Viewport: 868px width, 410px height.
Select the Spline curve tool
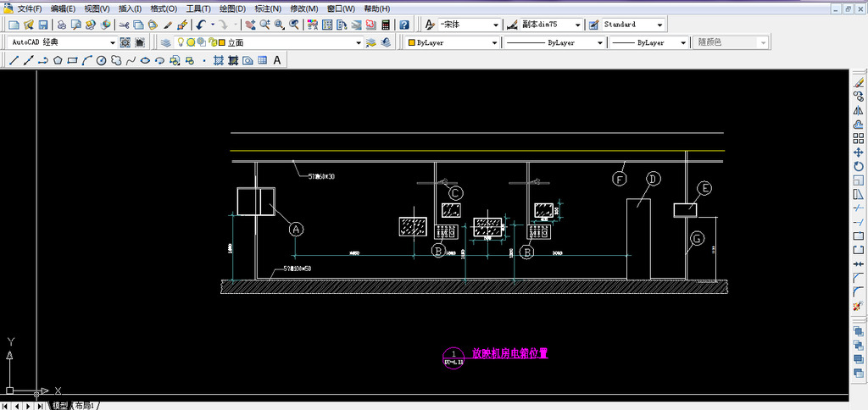(x=131, y=60)
